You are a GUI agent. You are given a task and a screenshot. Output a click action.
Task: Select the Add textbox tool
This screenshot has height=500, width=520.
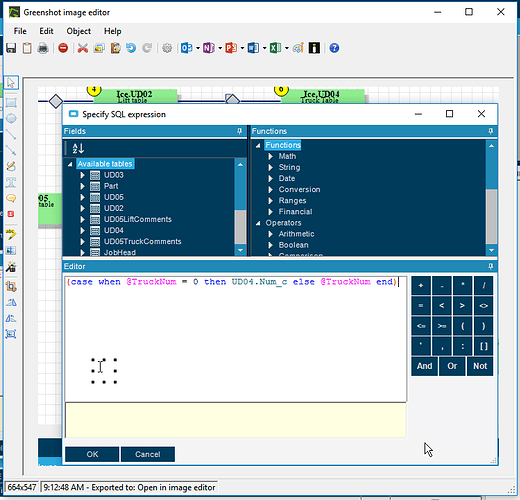tap(11, 182)
